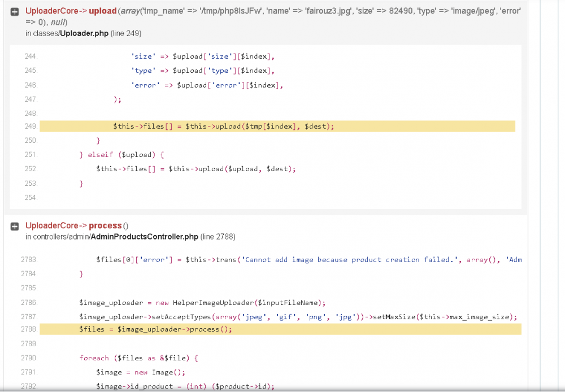The image size is (565, 392).
Task: Select line 2783 'Cannot add image' error code
Action: pyautogui.click(x=309, y=260)
